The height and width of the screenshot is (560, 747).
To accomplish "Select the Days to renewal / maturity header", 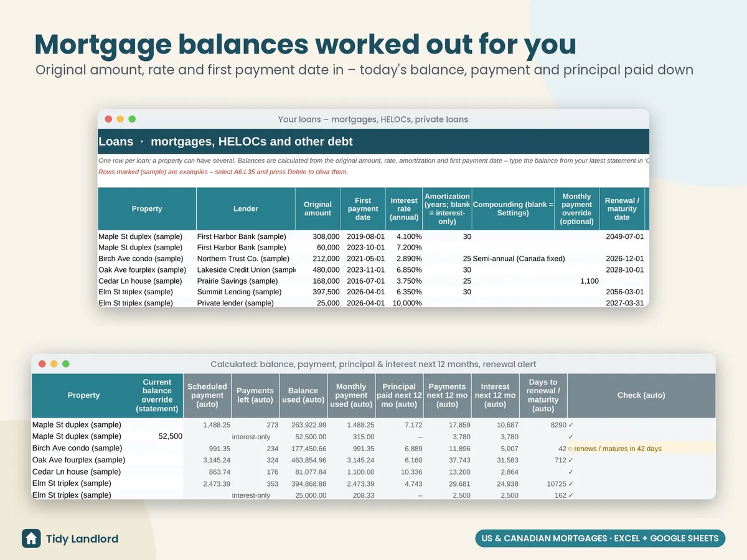I will (543, 396).
